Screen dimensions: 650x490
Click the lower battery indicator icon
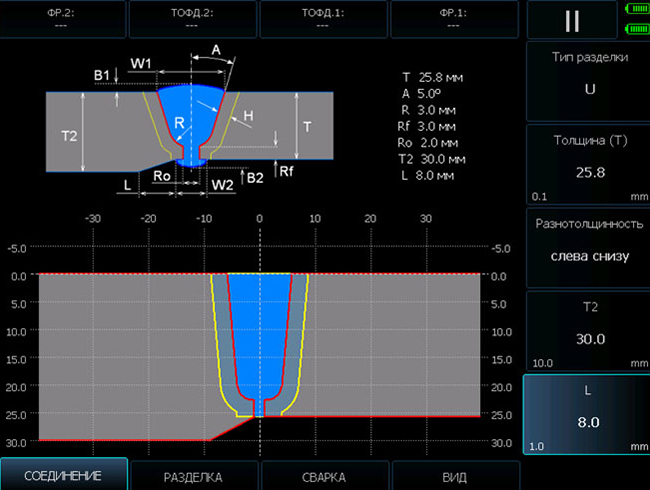pyautogui.click(x=636, y=27)
